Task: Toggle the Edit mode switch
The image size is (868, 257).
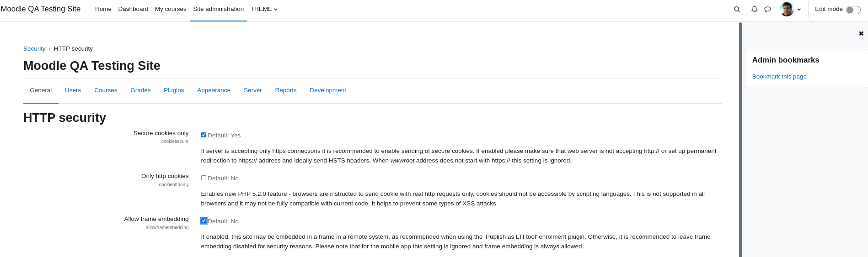Action: click(853, 10)
